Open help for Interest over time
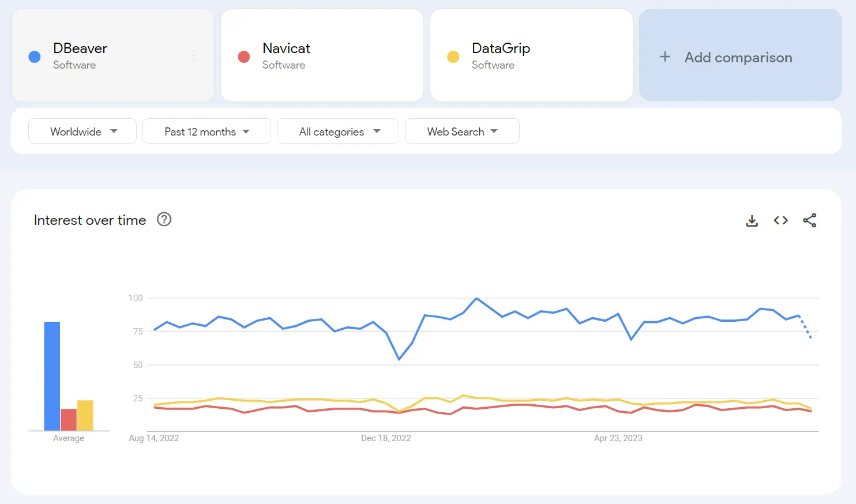856x504 pixels. point(164,220)
